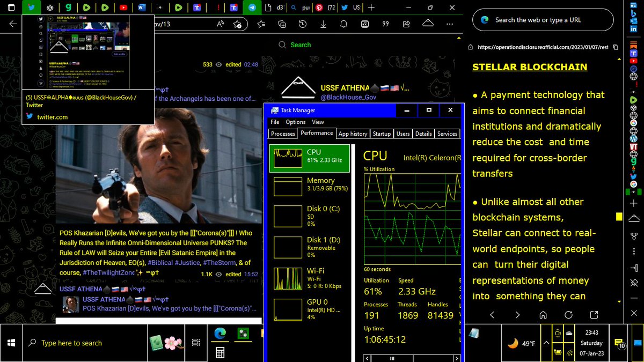The height and width of the screenshot is (362, 644).
Task: Go back in the Edge browser
Action: tap(13, 24)
